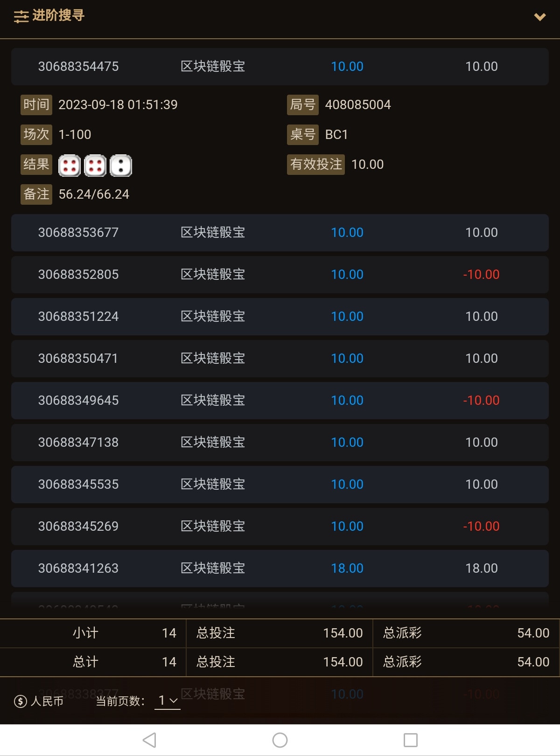
Task: Click the advanced search filter sliders icon
Action: [21, 17]
